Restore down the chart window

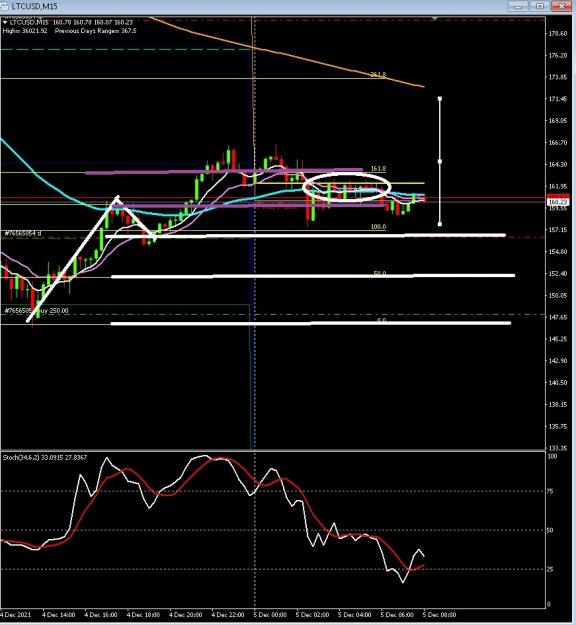coord(540,6)
